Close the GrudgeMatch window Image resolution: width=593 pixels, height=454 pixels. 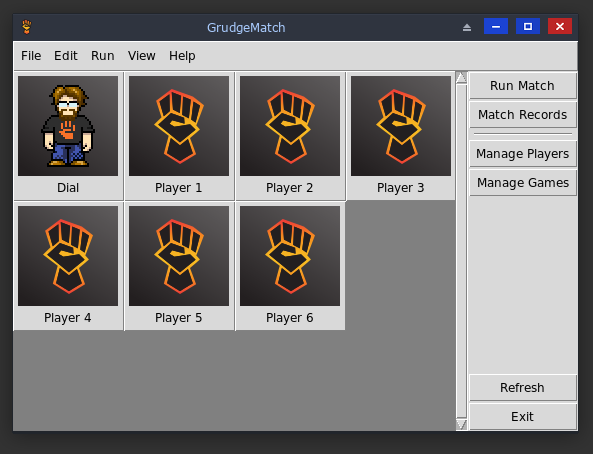tap(560, 27)
